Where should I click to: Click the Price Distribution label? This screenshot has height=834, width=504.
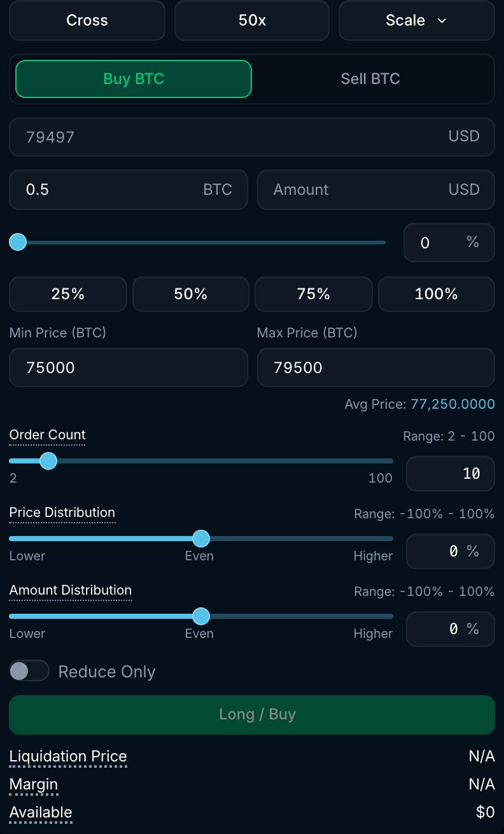click(62, 512)
